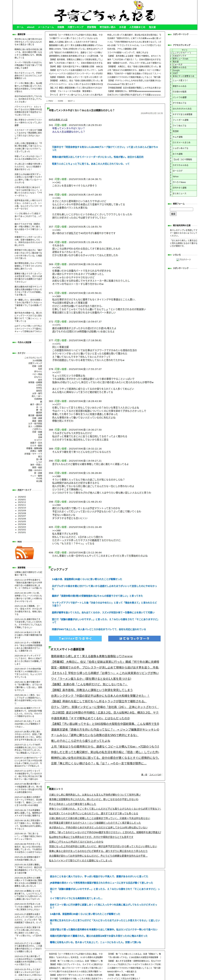Click post 406 header dated 23:12:36
Screen dimensions: 210x980
[75, 552]
